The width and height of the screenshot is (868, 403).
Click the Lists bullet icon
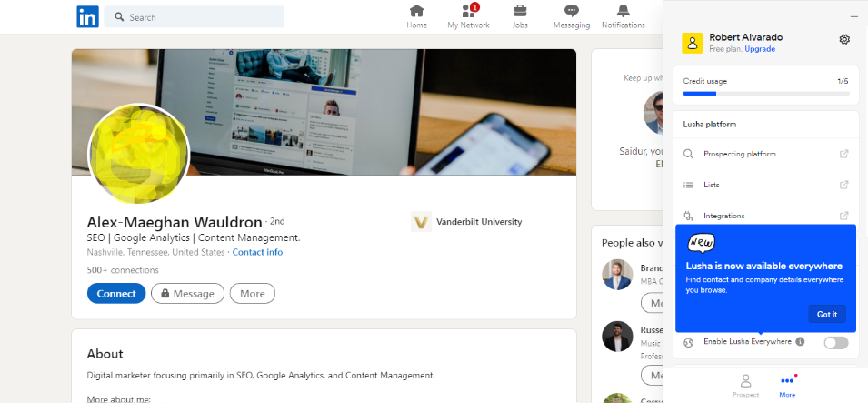[x=688, y=186]
